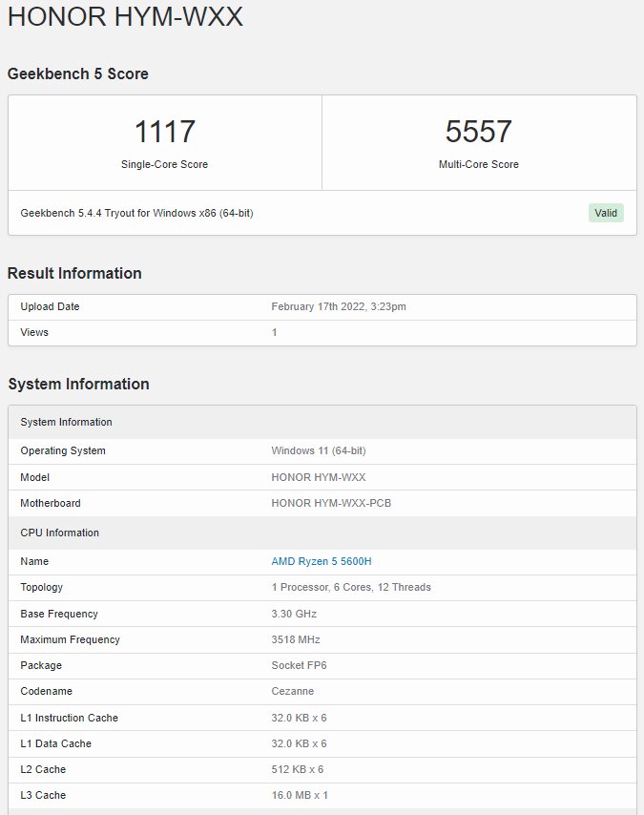This screenshot has height=815, width=644.
Task: Select the Socket FP6 value
Action: 299,665
